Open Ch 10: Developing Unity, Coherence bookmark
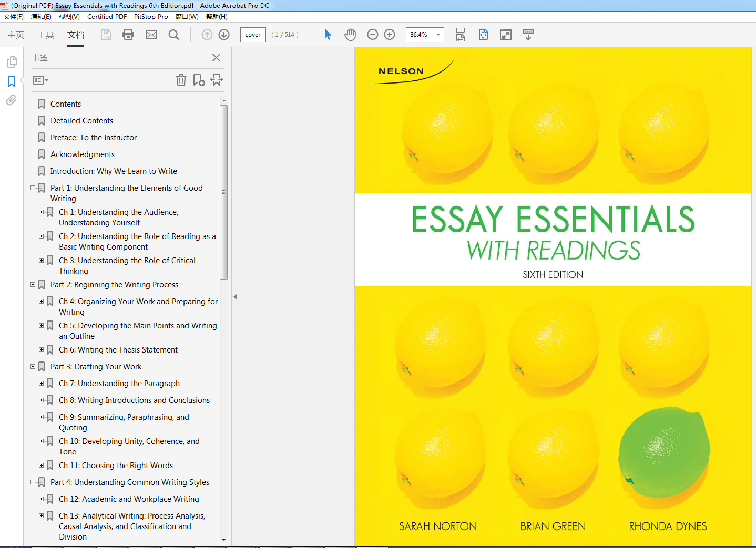 [x=129, y=447]
